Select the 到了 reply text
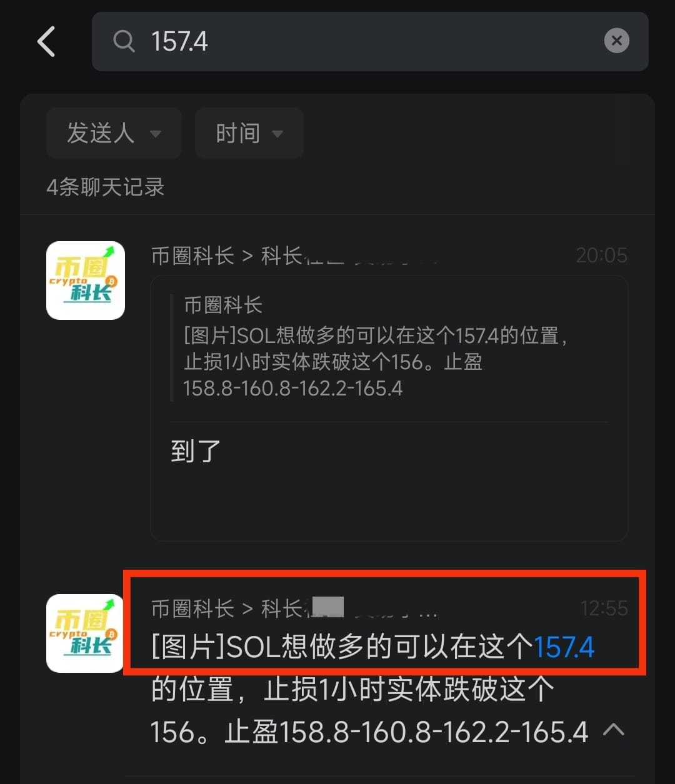Image resolution: width=675 pixels, height=784 pixels. [196, 451]
